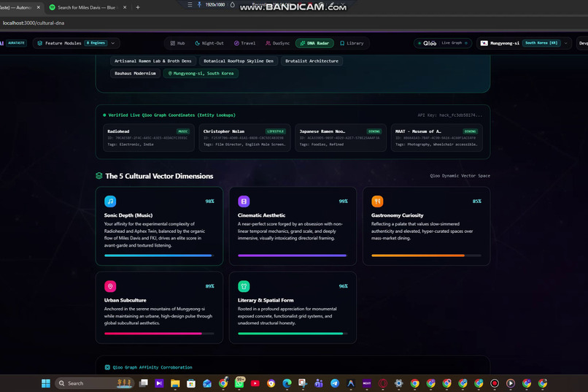Open Microsoft Teams from the taskbar
588x392 pixels.
(x=319, y=383)
